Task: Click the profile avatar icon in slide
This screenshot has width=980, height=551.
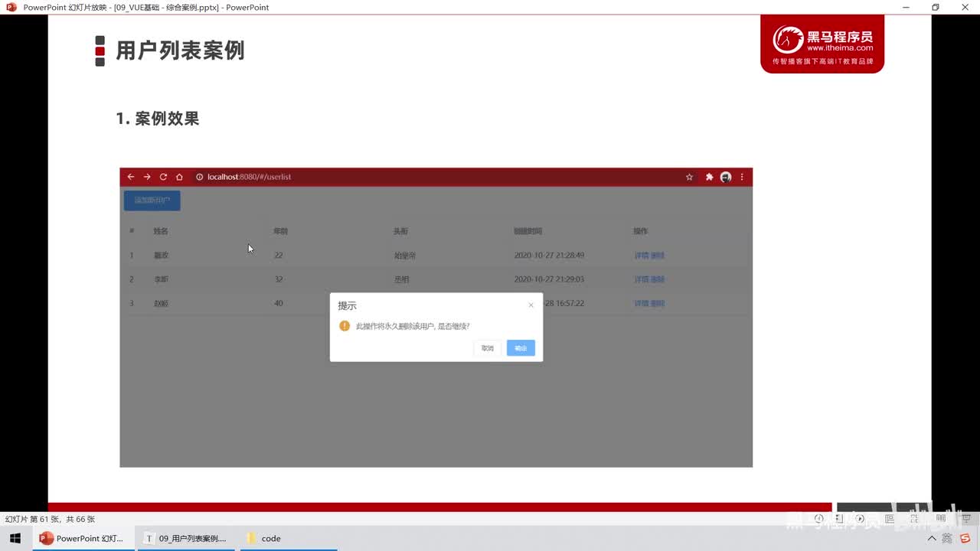Action: coord(726,177)
